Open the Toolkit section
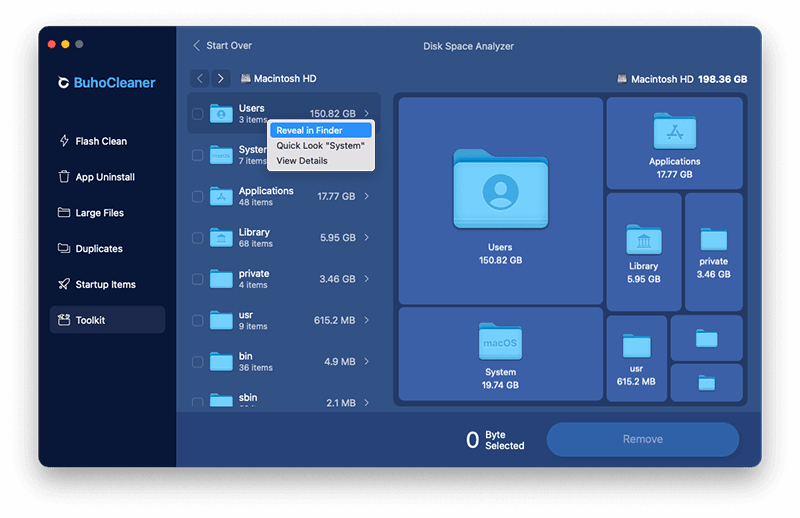Viewport: 800px width, 518px height. [x=107, y=319]
